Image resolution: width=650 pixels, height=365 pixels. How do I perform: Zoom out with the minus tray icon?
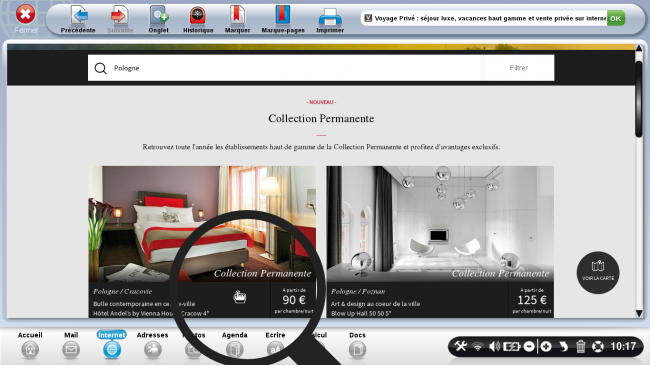pos(529,346)
